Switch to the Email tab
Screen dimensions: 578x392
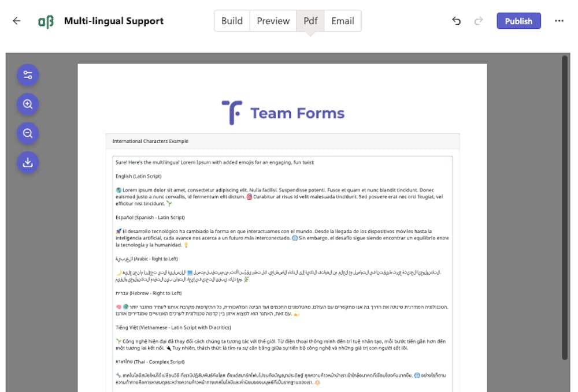[342, 21]
